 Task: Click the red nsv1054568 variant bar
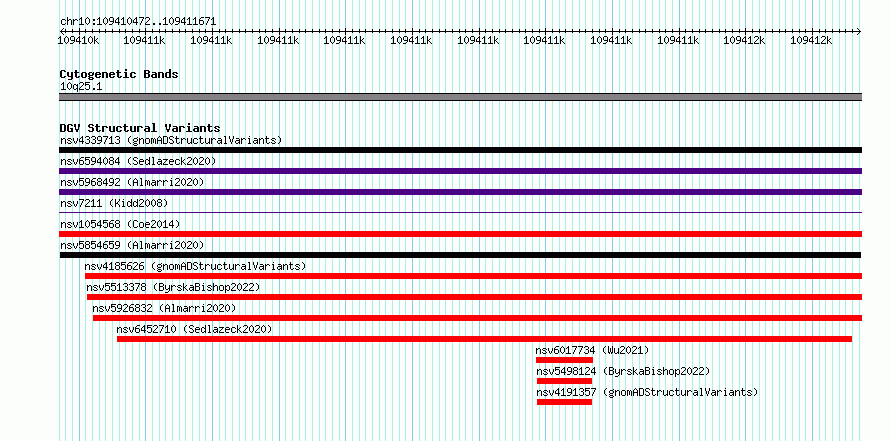pos(460,234)
